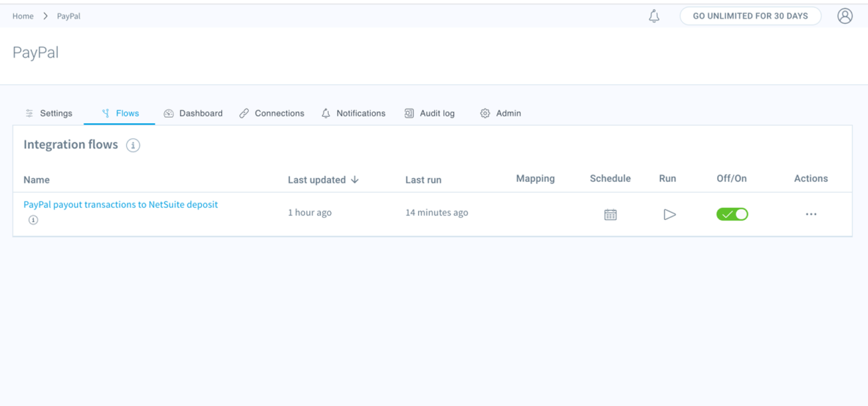Click the '1 hour ago' cell
The height and width of the screenshot is (406, 868).
[310, 213]
